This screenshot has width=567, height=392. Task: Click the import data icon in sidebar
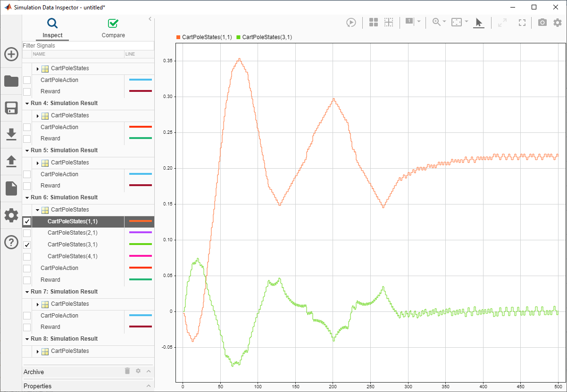click(x=11, y=134)
